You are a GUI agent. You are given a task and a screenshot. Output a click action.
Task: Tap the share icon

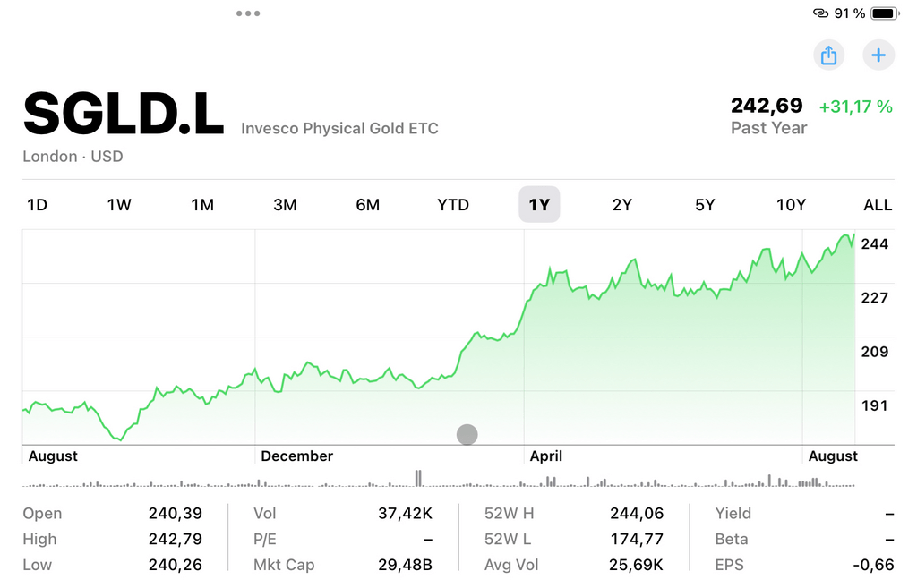coord(828,55)
